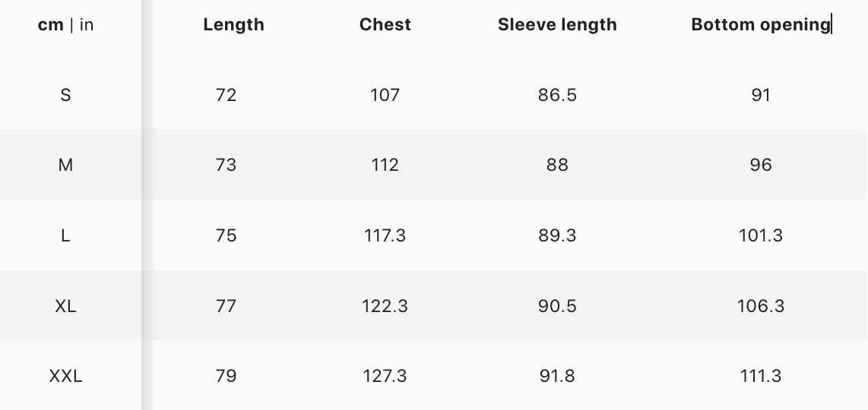Select the 91.8 sleeve length cell
This screenshot has height=410, width=868.
pos(557,376)
